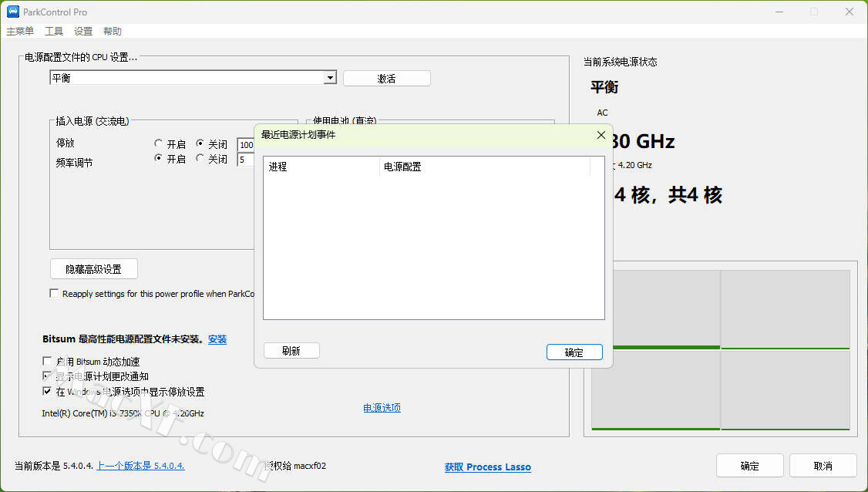Click the Bitsum 最高性能电源配置文件未安装 text
868x492 pixels.
click(x=123, y=339)
